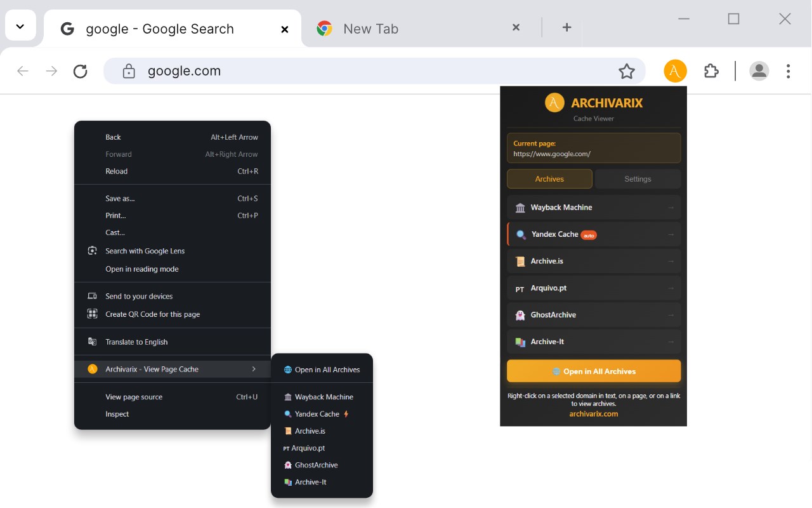Screen dimensions: 812x508
Task: Click the google.com address bar
Action: pos(374,71)
